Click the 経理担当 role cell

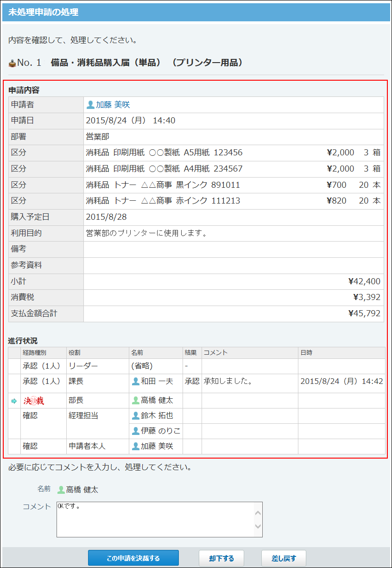coord(98,423)
